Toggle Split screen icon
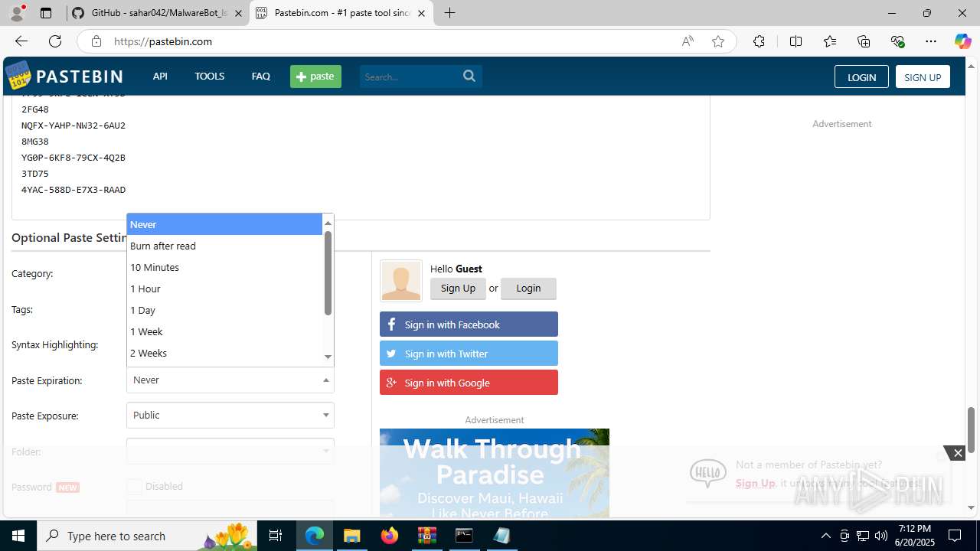Image resolution: width=980 pixels, height=551 pixels. pyautogui.click(x=795, y=41)
